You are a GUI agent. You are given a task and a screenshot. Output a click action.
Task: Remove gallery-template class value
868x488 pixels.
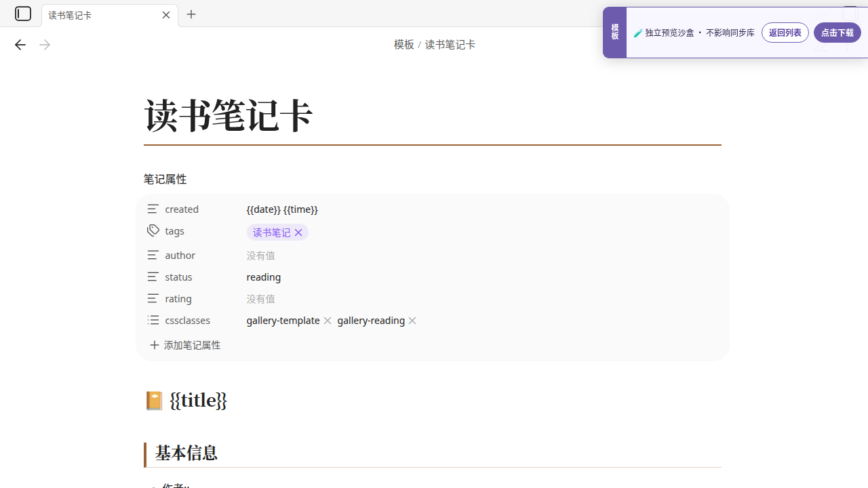328,321
